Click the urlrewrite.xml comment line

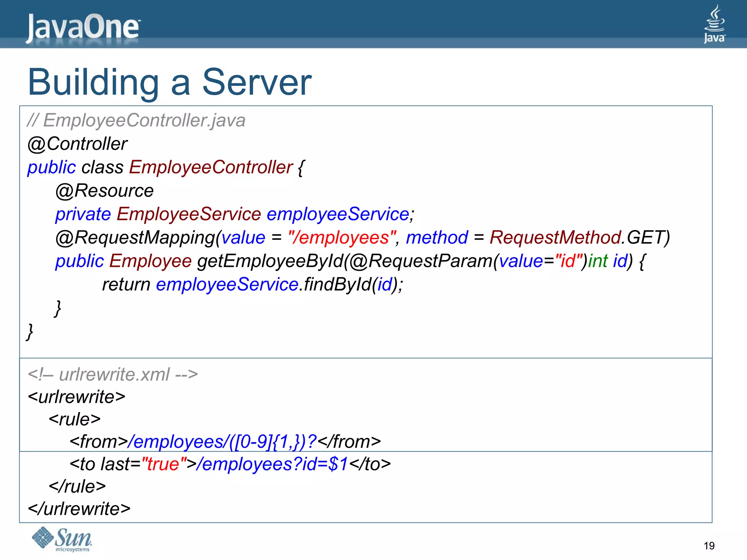113,374
